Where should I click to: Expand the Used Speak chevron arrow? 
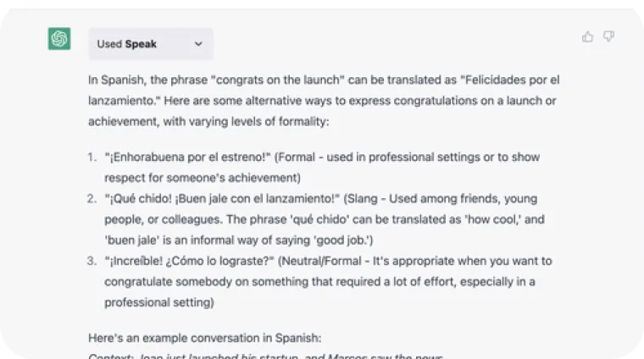[198, 44]
